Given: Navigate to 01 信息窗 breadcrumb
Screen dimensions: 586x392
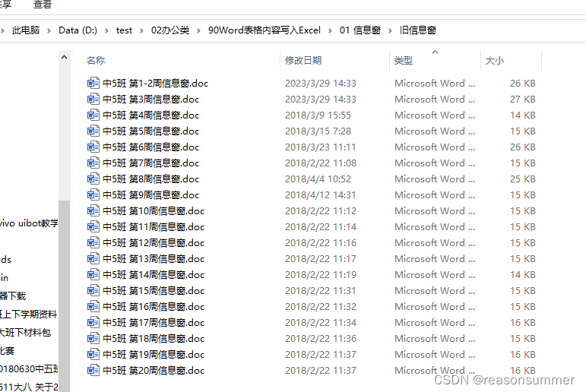Looking at the screenshot, I should coord(360,30).
